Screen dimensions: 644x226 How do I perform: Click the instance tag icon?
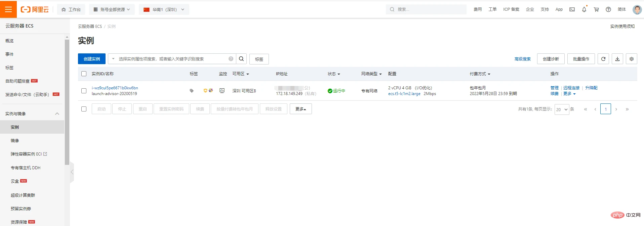[x=192, y=91]
